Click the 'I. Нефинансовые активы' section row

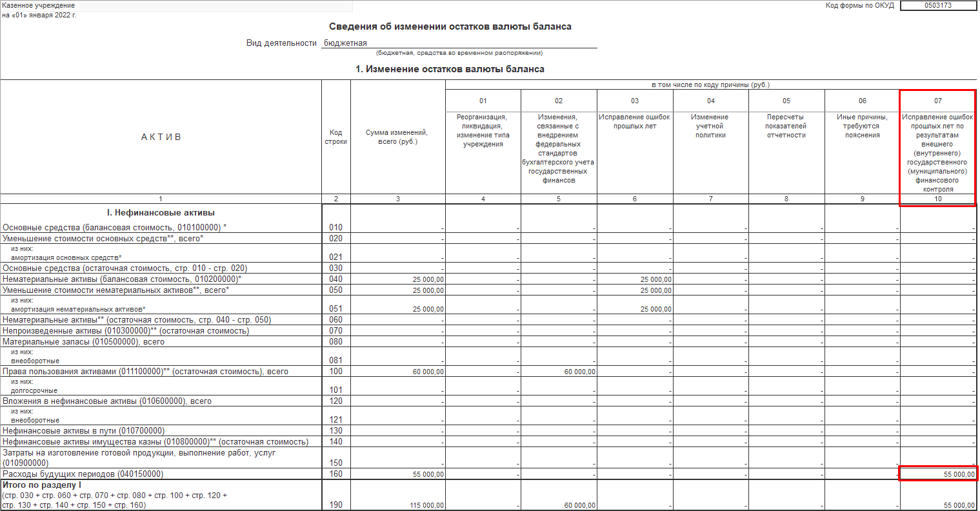click(161, 212)
